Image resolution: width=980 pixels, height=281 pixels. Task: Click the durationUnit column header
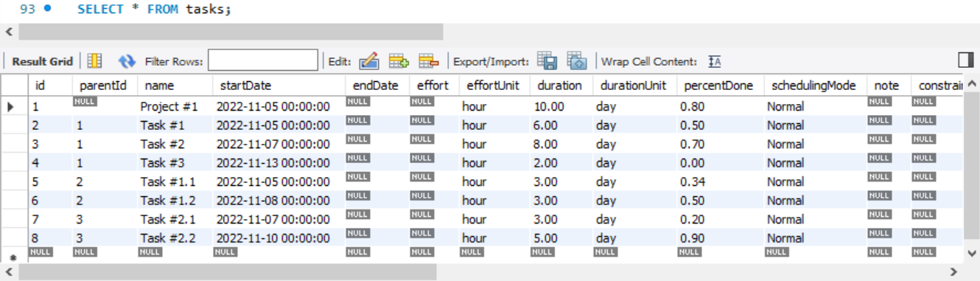pyautogui.click(x=634, y=86)
